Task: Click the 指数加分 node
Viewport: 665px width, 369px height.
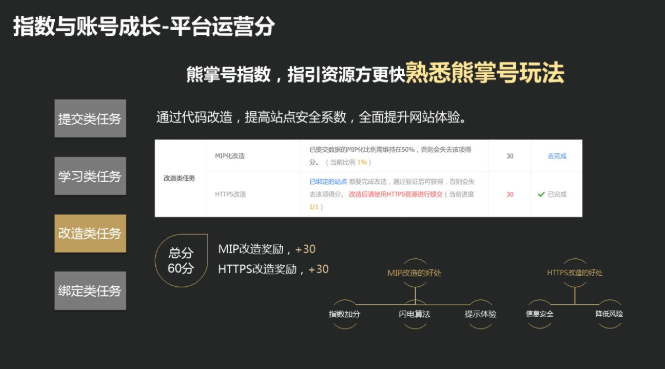Action: tap(344, 314)
